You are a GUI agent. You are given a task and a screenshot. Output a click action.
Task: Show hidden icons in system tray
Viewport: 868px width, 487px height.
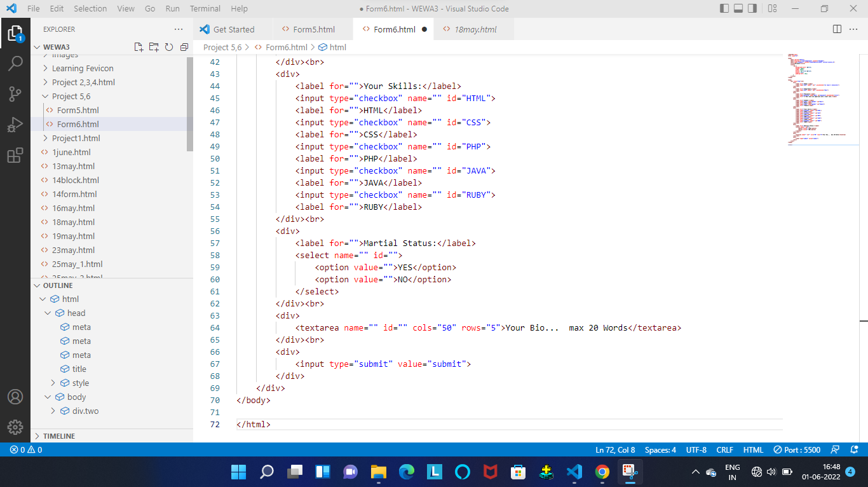[695, 472]
